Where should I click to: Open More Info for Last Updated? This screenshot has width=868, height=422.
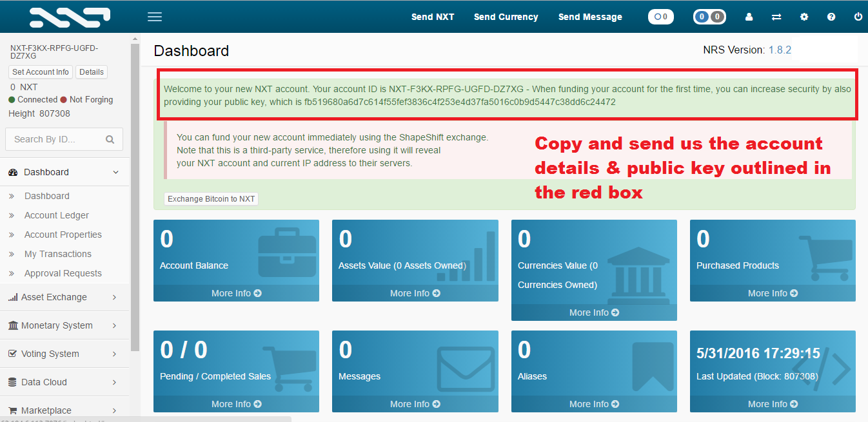(x=773, y=404)
